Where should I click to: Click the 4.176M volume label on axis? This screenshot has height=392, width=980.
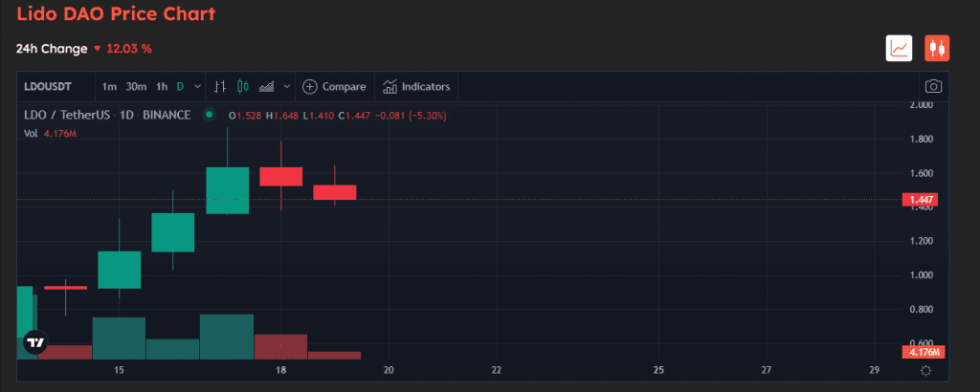(922, 353)
